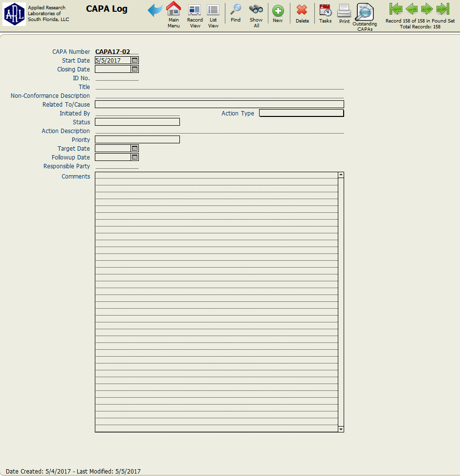Open the Outstanding CAPAs report
Screen dimensions: 460x476
[x=364, y=12]
